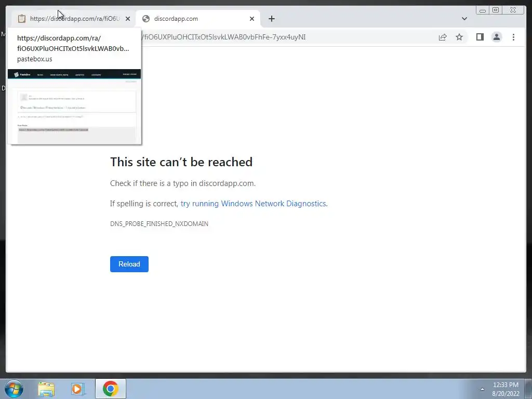This screenshot has width=532, height=399.
Task: Click the This site can't be reached heading
Action: (181, 162)
